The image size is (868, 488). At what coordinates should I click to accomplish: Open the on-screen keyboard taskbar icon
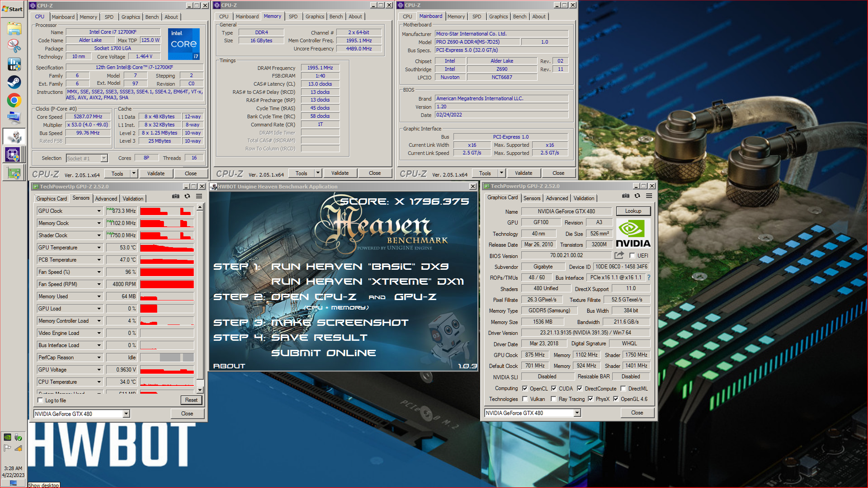[x=14, y=118]
